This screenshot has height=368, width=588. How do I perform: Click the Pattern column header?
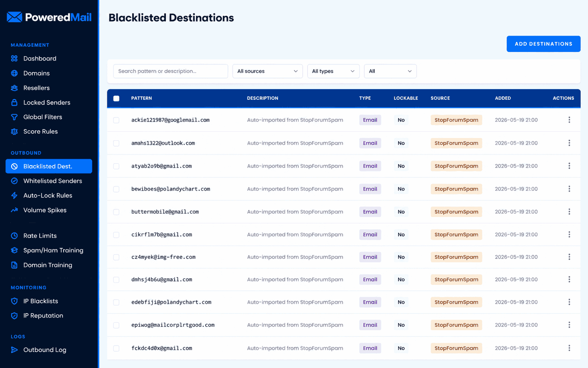(x=141, y=98)
